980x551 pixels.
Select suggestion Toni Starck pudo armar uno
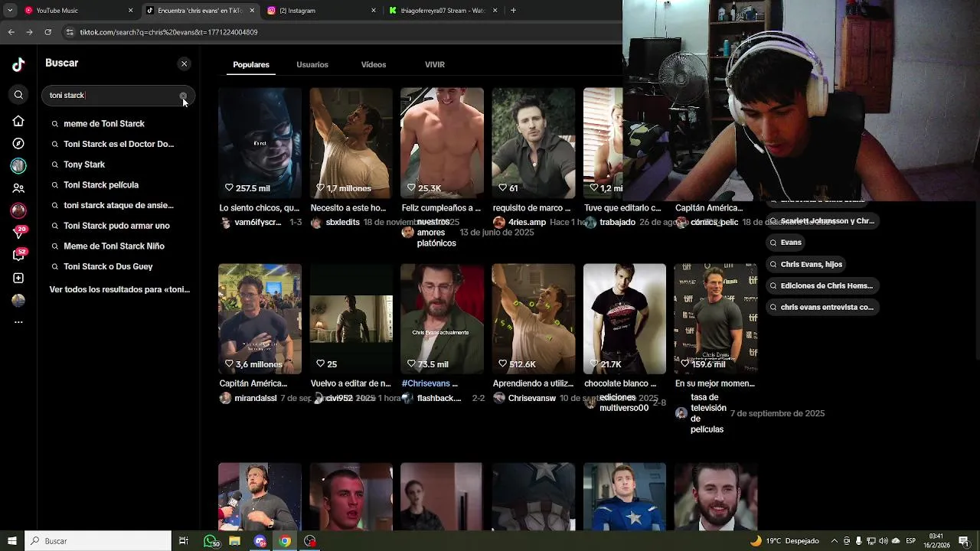click(116, 226)
